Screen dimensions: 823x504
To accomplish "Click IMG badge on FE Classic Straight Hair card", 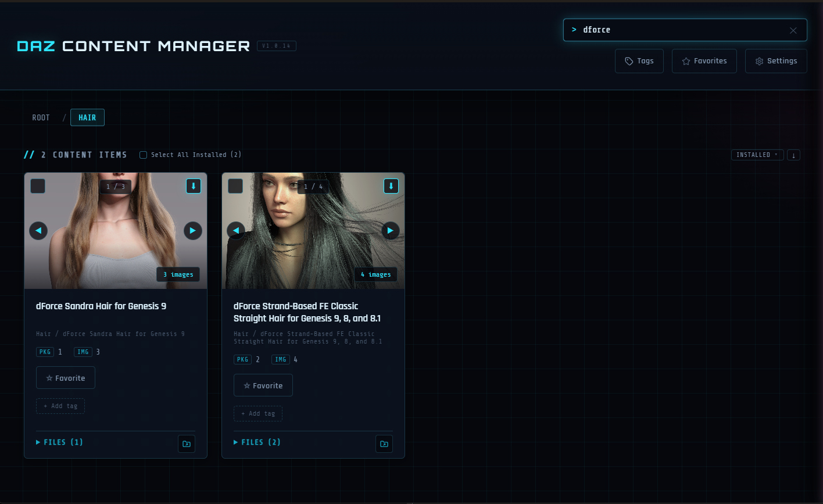I will 281,359.
